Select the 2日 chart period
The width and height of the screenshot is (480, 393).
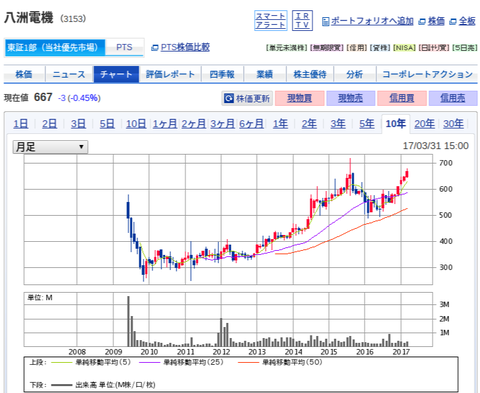(49, 124)
